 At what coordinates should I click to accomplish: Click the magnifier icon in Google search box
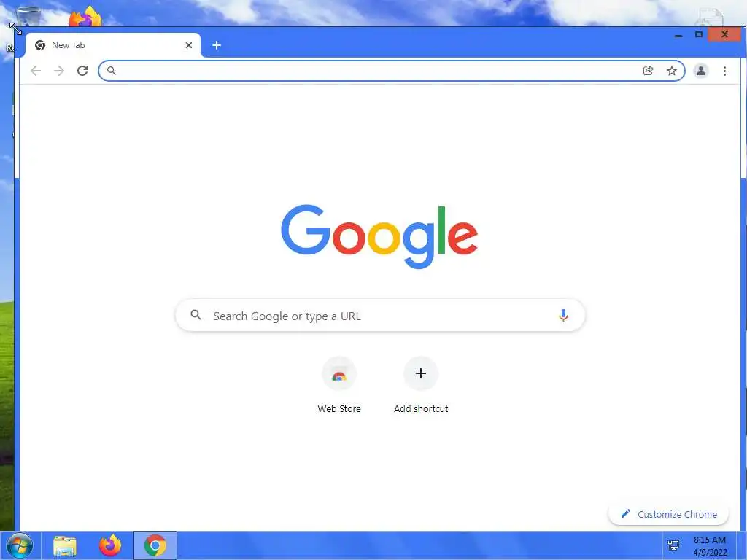point(196,315)
